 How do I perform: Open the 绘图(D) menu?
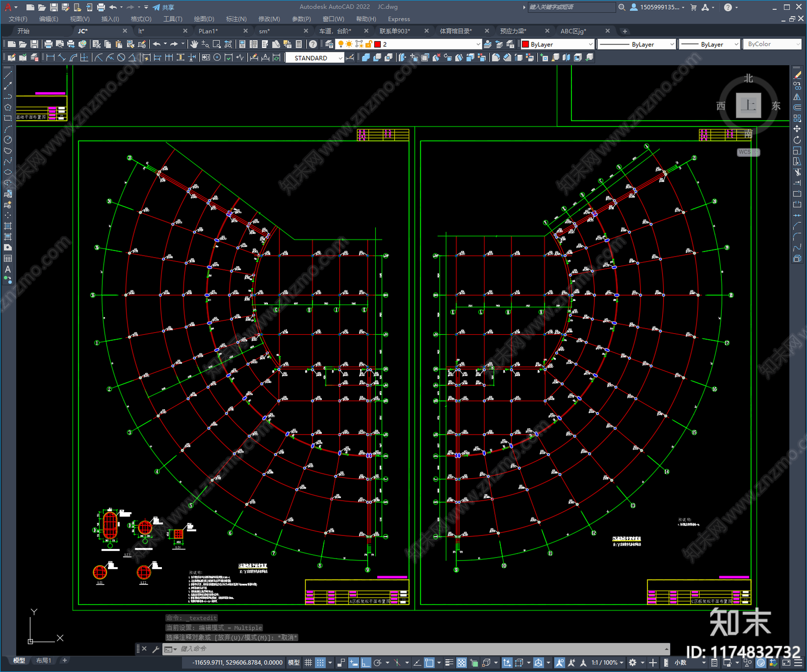204,19
